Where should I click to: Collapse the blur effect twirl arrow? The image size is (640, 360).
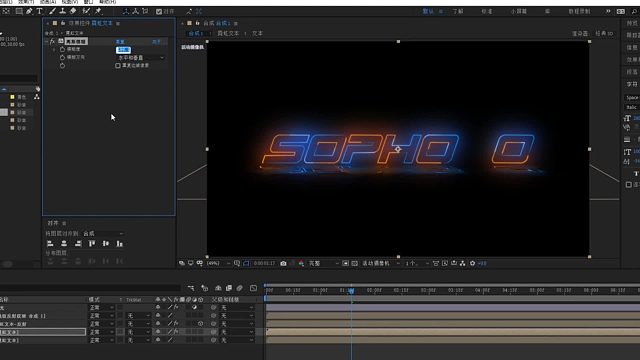[x=47, y=42]
